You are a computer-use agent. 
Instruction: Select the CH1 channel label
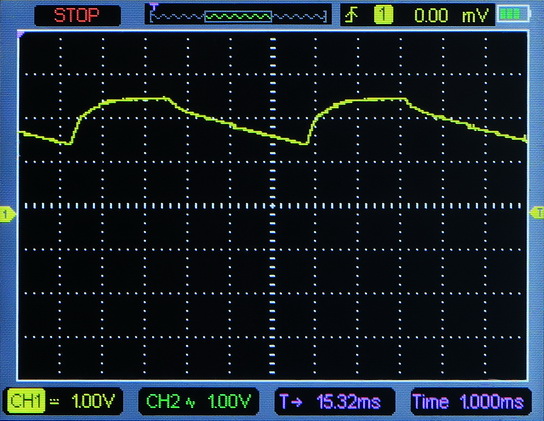point(26,402)
